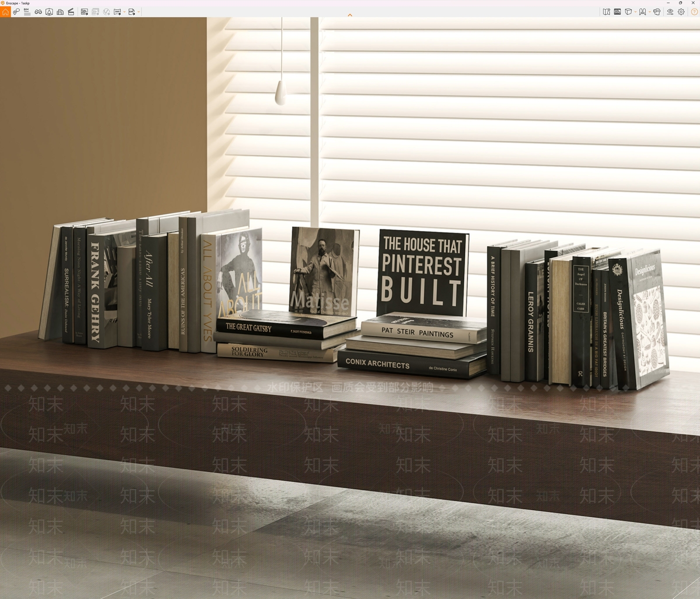Toggle the Site Context map icon

[x=606, y=12]
